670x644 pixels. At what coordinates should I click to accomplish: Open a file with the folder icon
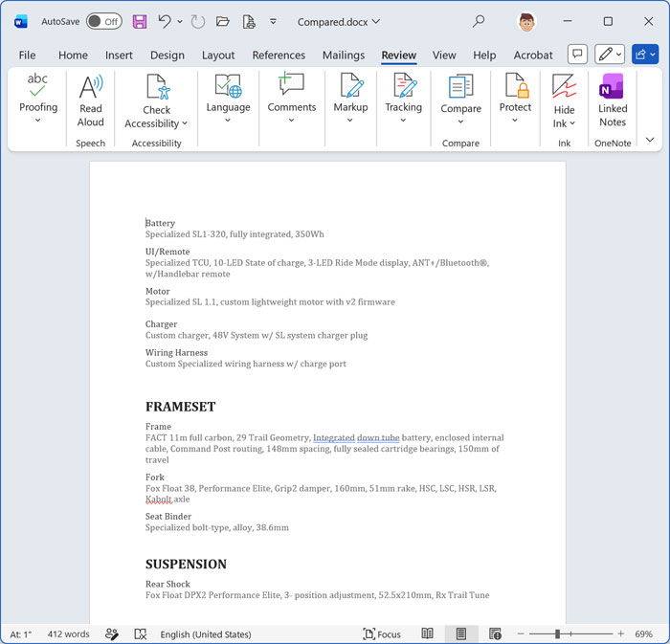click(223, 21)
